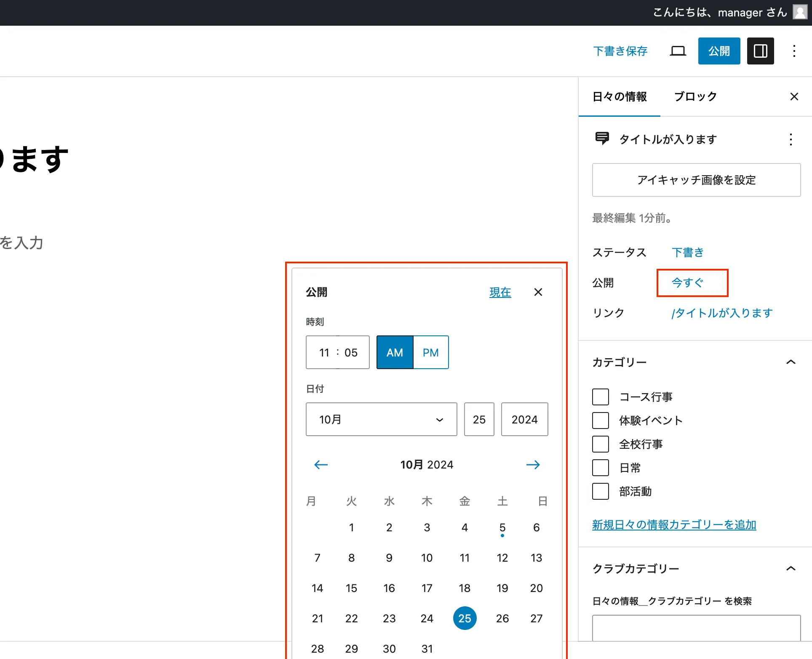812x659 pixels.
Task: Click the minutes field showing 05
Action: pos(351,352)
